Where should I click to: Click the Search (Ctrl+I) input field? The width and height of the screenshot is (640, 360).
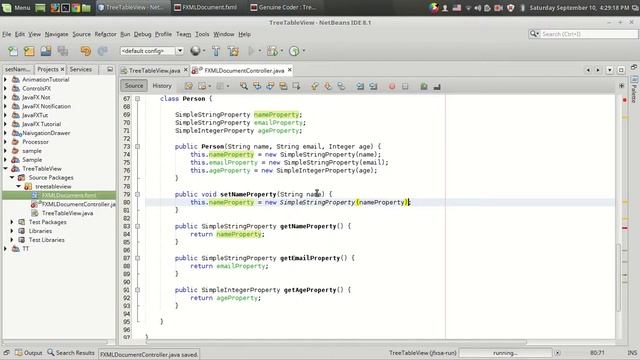(x=588, y=34)
